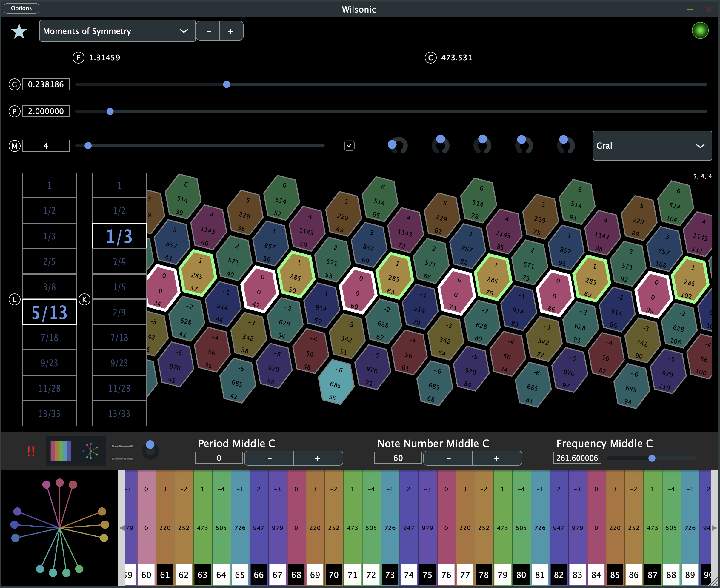Click the G generator circle icon
Screen dimensions: 720x588
(15, 84)
